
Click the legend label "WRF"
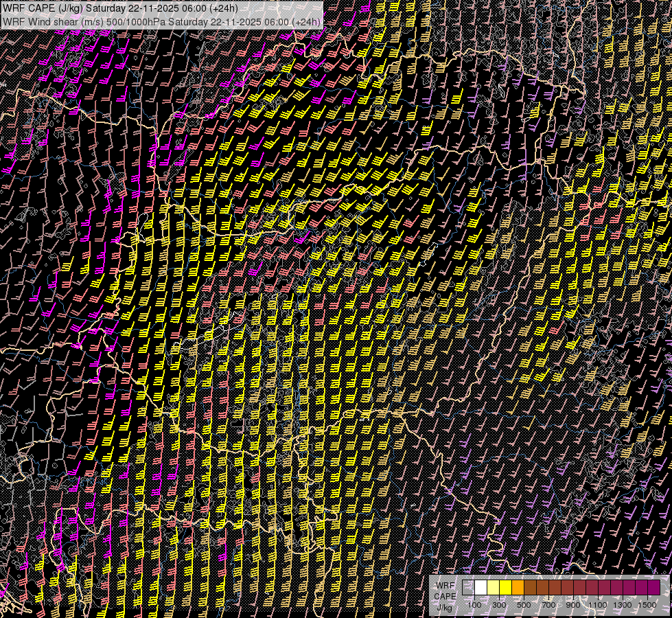click(445, 586)
